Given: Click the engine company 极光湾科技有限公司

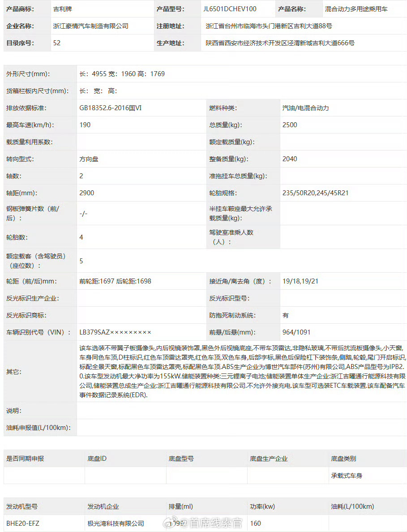Looking at the screenshot, I should (116, 523).
